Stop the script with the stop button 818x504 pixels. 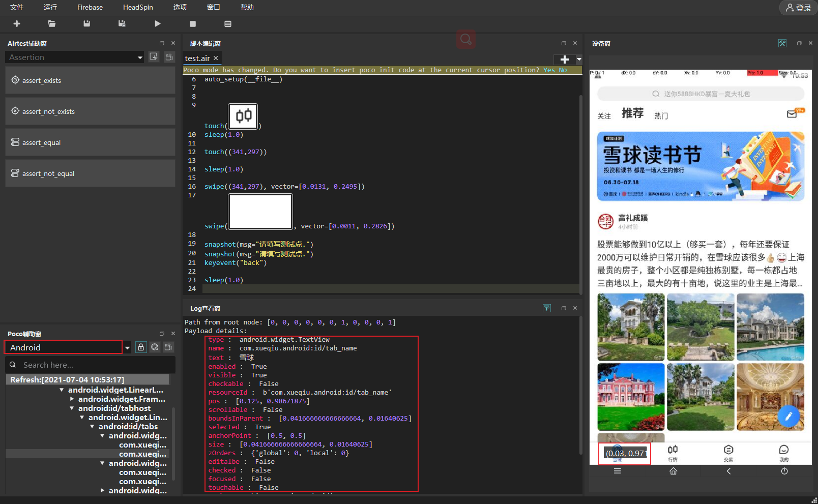193,24
